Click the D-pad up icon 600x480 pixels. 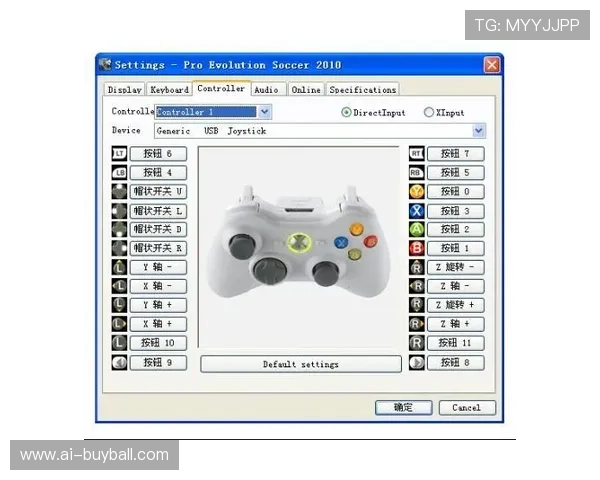pyautogui.click(x=119, y=191)
